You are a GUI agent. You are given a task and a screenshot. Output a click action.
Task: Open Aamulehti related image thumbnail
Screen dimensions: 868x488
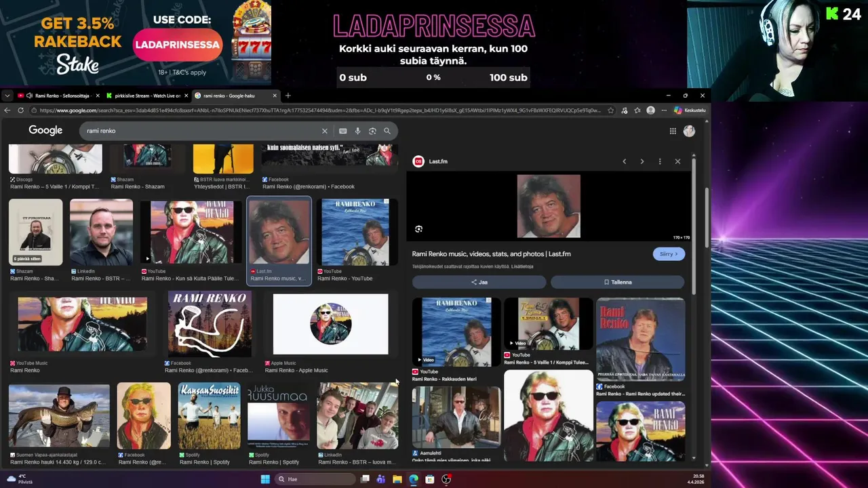[x=456, y=418]
